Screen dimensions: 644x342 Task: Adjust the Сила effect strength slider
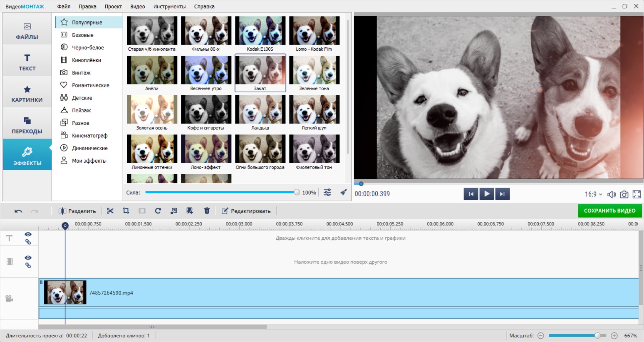297,192
